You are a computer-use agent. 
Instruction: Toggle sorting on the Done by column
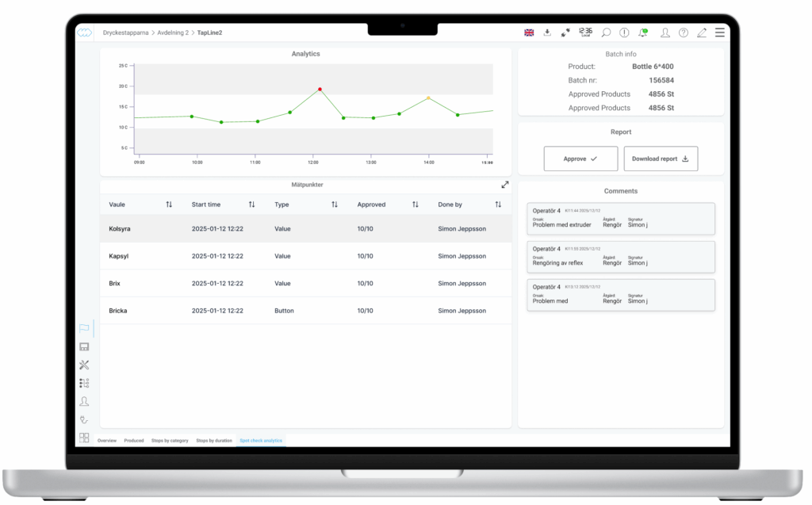499,204
